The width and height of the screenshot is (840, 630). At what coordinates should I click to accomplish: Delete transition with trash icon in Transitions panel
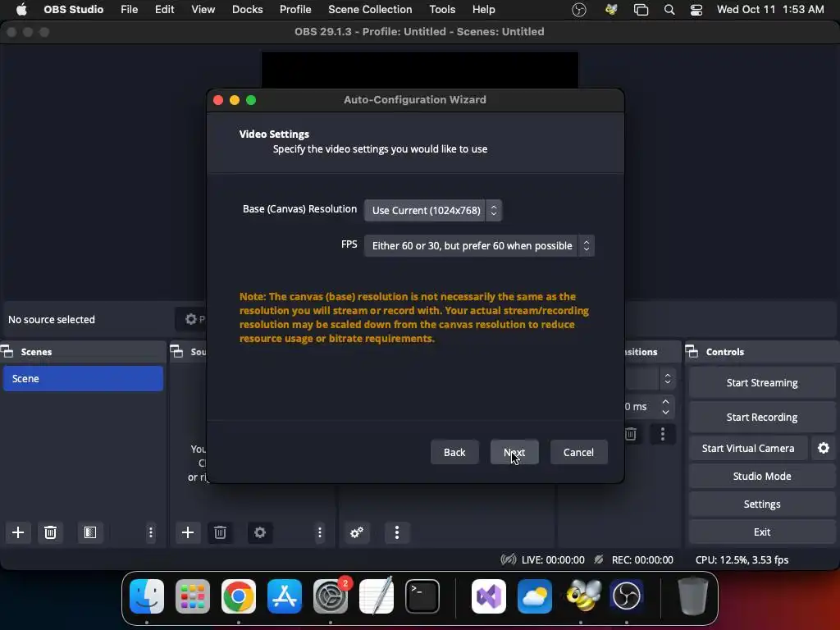(631, 434)
